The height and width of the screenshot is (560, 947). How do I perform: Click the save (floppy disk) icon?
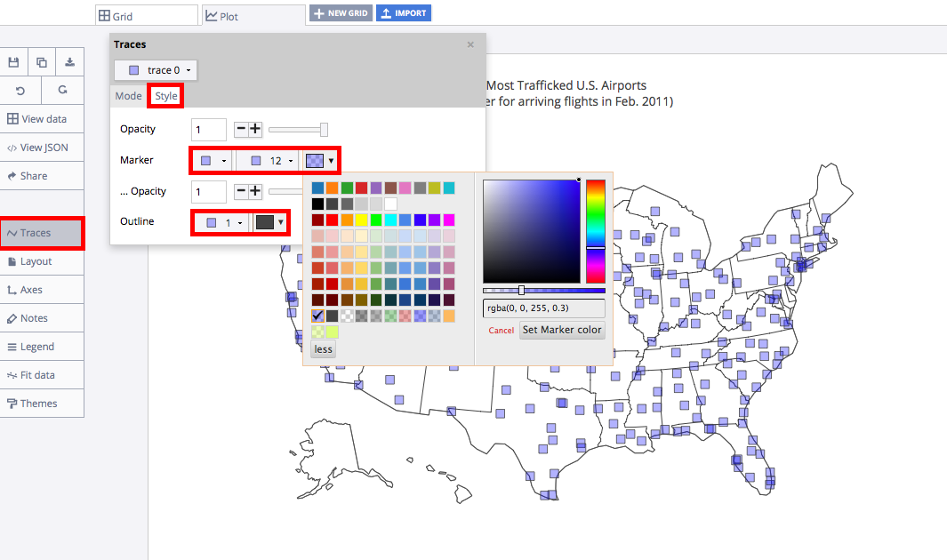click(13, 62)
